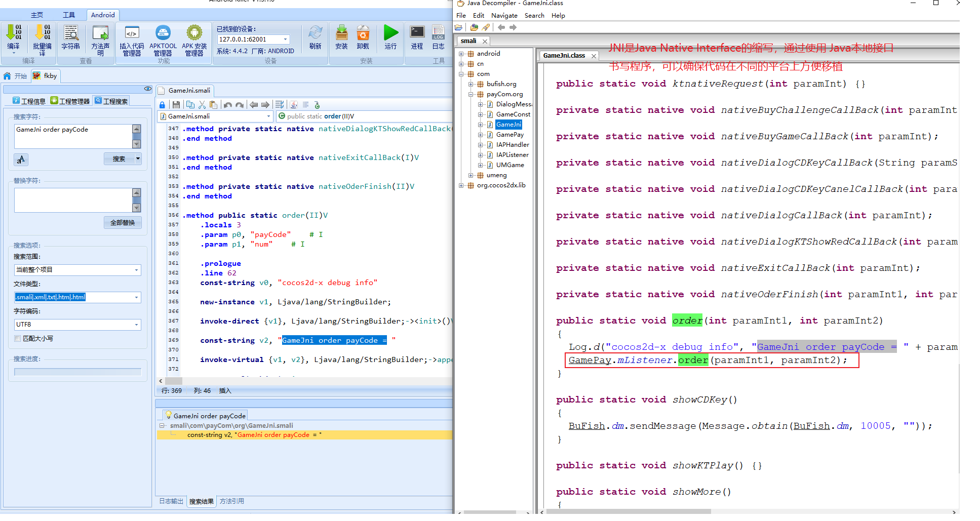Toggle the eye visibility icon above project tabs
Image resolution: width=980 pixels, height=521 pixels.
click(x=147, y=89)
